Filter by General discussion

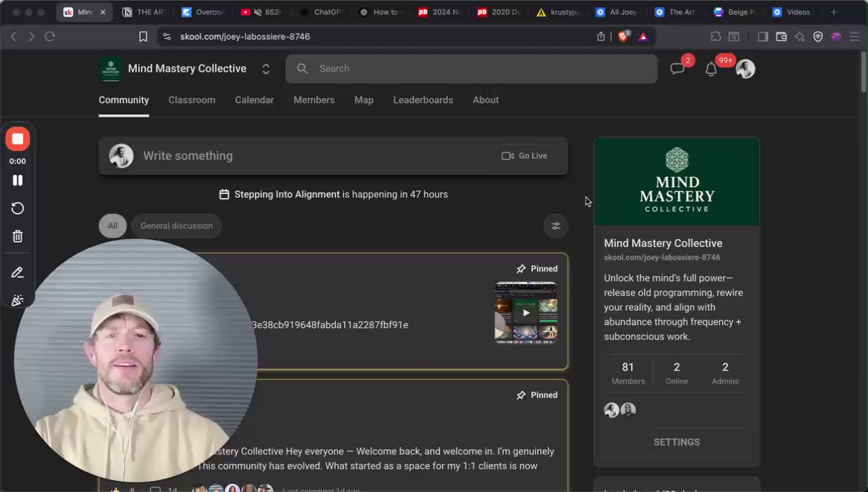(176, 225)
